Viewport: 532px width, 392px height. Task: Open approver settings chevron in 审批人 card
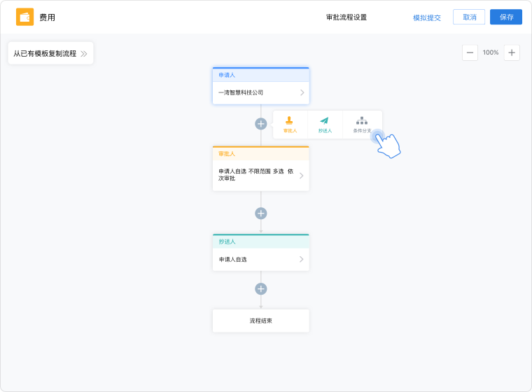[302, 176]
